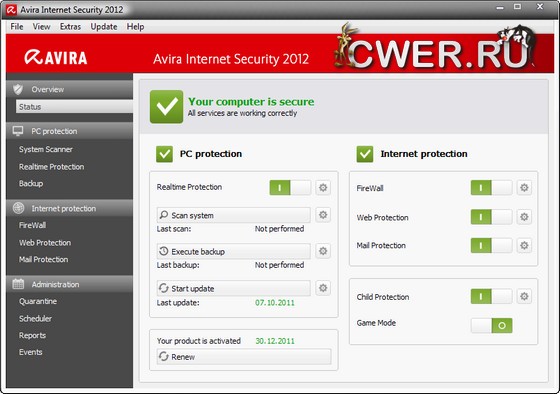
Task: Open Execute backup settings gear
Action: 323,251
